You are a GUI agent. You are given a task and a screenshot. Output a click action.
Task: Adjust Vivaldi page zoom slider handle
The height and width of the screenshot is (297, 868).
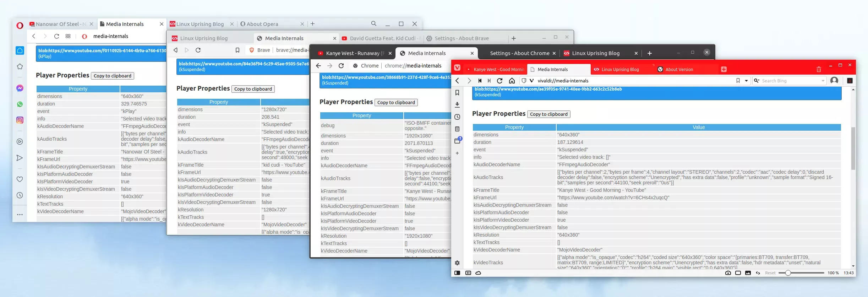point(788,273)
